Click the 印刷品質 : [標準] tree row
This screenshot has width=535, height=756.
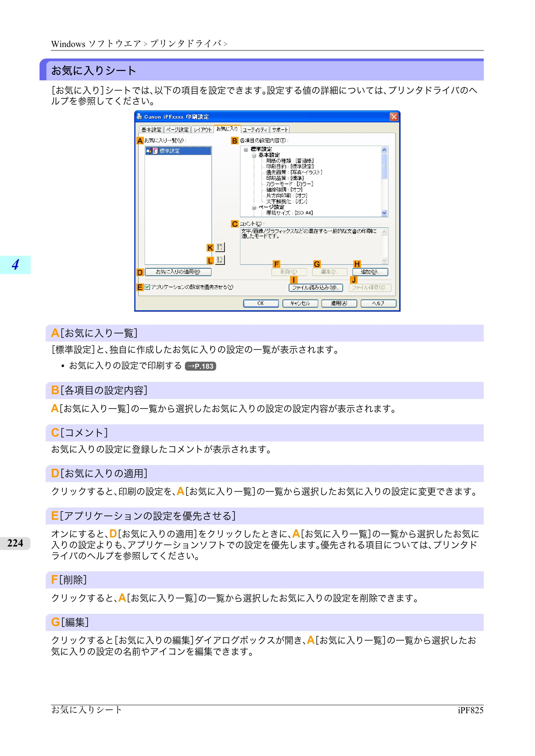coord(285,178)
